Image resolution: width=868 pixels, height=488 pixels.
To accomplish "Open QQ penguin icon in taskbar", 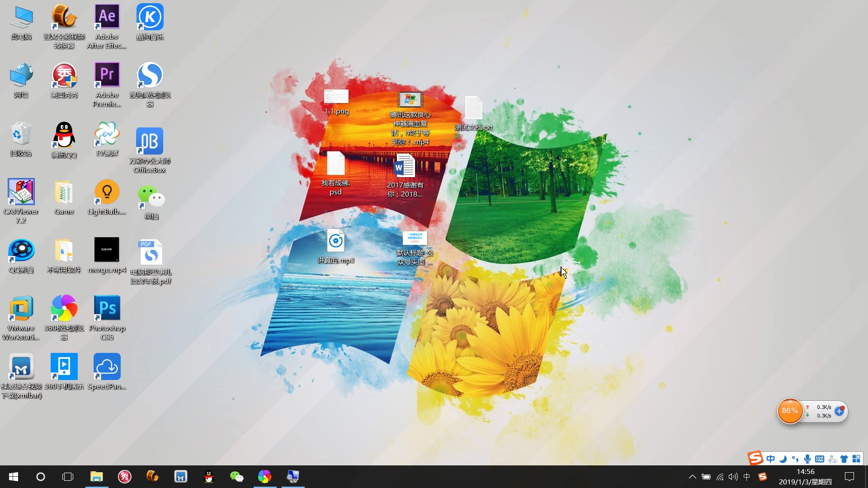I will coord(208,477).
